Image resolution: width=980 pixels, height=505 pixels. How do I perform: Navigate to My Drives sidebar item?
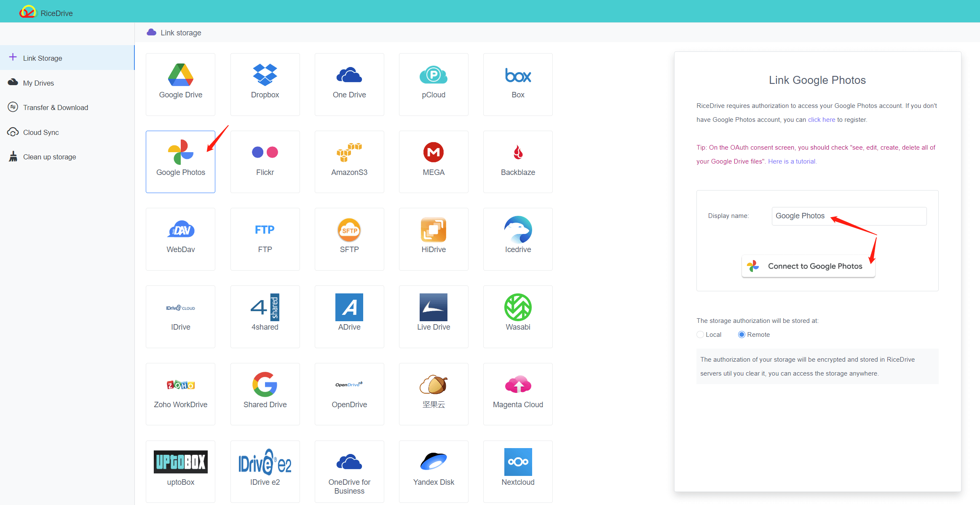point(38,83)
